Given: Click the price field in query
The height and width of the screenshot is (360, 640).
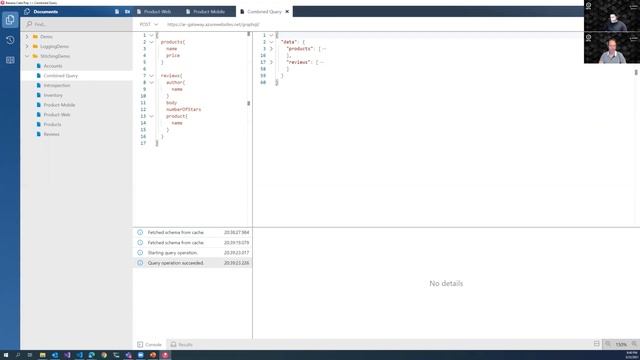Looking at the screenshot, I should click(x=173, y=56).
